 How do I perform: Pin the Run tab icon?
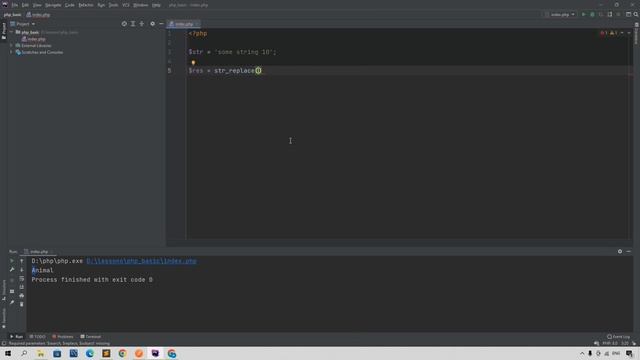[12, 302]
